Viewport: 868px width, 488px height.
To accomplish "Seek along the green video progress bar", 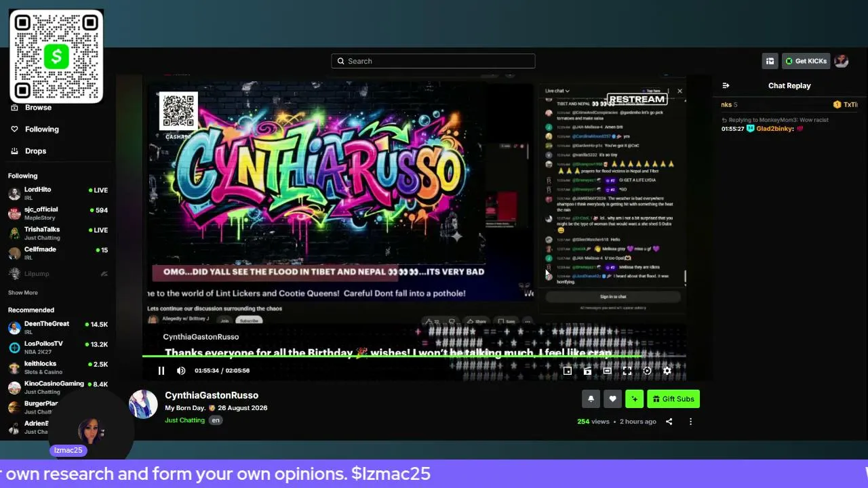I will [x=414, y=355].
